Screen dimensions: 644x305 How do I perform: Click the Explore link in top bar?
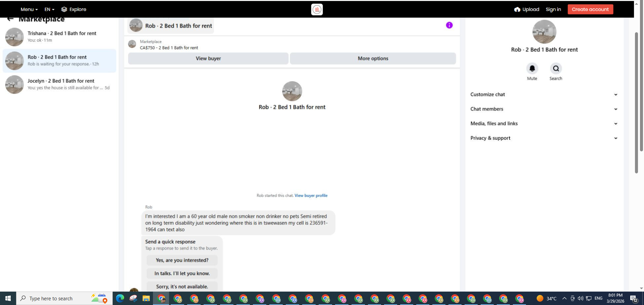pos(78,9)
